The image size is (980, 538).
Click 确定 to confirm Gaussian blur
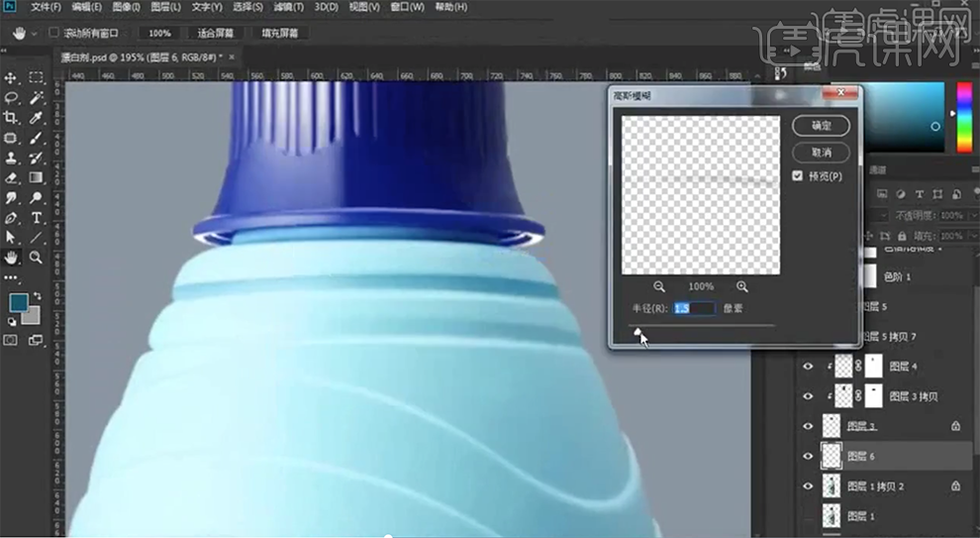click(821, 126)
